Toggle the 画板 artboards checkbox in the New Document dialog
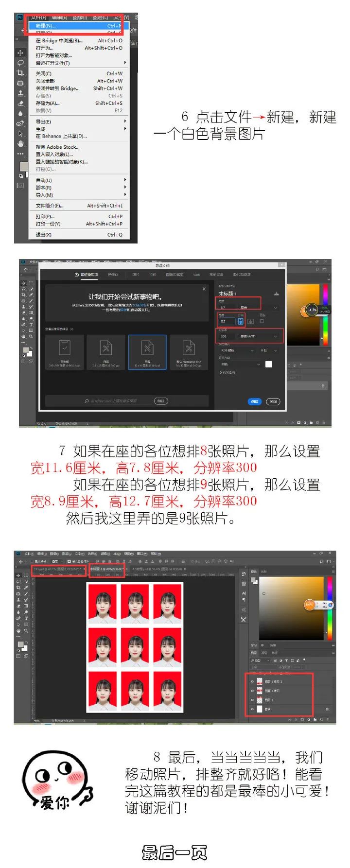The width and height of the screenshot is (350, 868). pyautogui.click(x=262, y=321)
